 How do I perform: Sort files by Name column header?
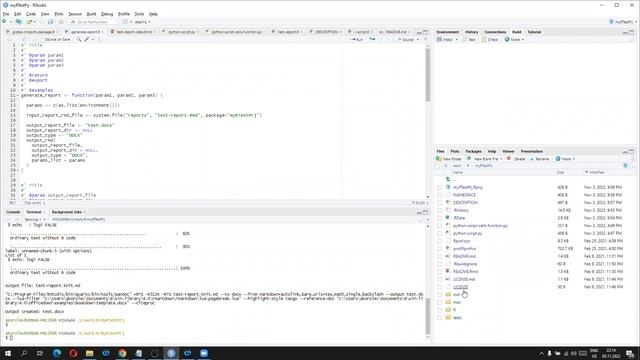(458, 172)
